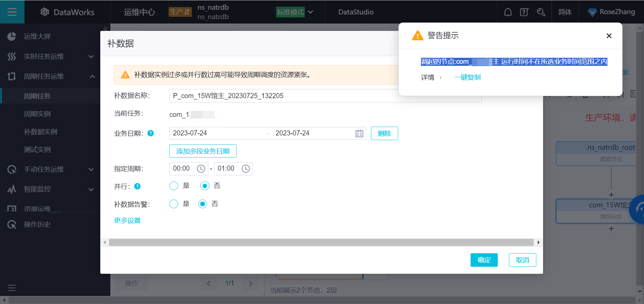This screenshot has width=644, height=304.
Task: Click plus icon below com_15W node
Action: pyautogui.click(x=611, y=228)
